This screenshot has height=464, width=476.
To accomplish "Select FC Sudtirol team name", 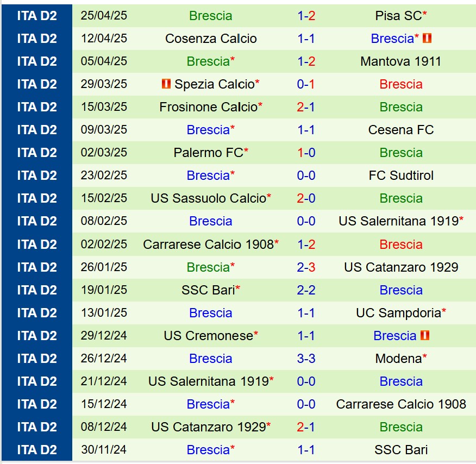I will 401,175.
